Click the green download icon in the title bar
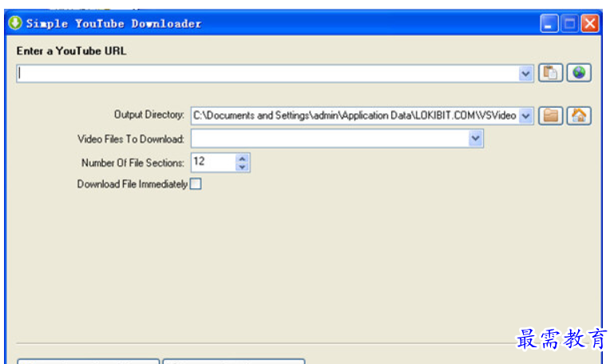Screen dimensions: 614x364 pyautogui.click(x=15, y=22)
